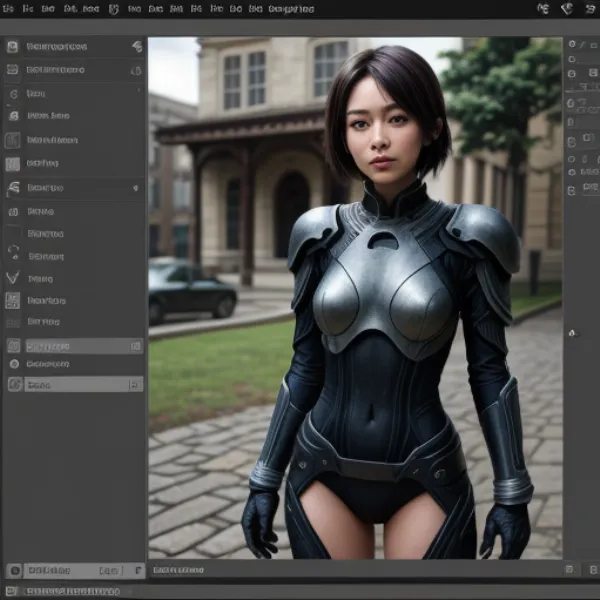This screenshot has height=600, width=600.
Task: Click the second row's icon in left panel
Action: [13, 70]
